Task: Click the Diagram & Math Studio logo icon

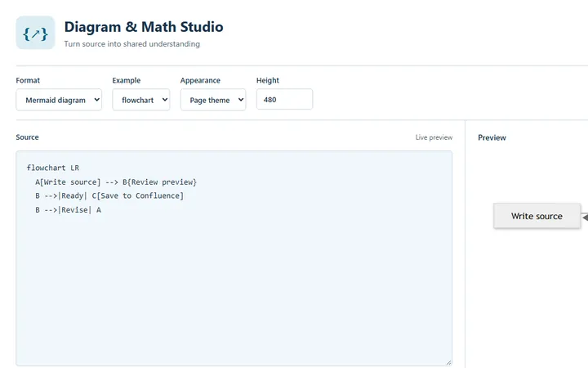Action: coord(35,33)
